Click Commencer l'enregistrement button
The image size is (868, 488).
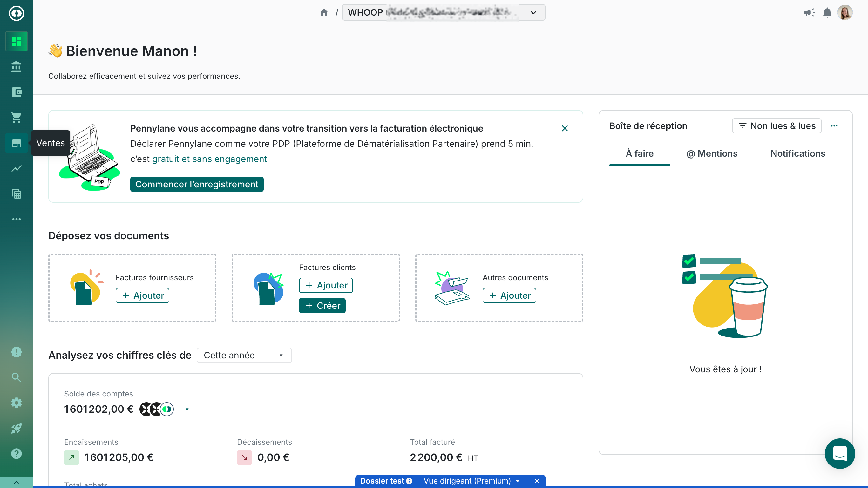point(197,184)
